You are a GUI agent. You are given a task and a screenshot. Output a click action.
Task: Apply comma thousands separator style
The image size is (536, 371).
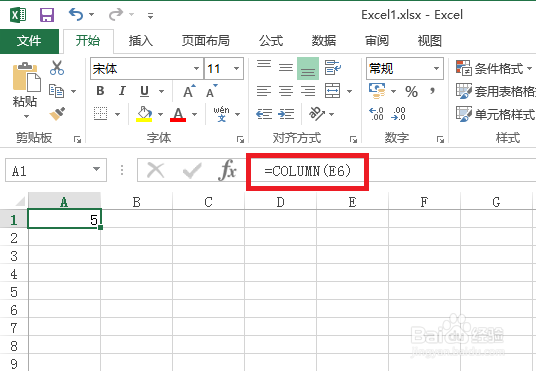433,91
